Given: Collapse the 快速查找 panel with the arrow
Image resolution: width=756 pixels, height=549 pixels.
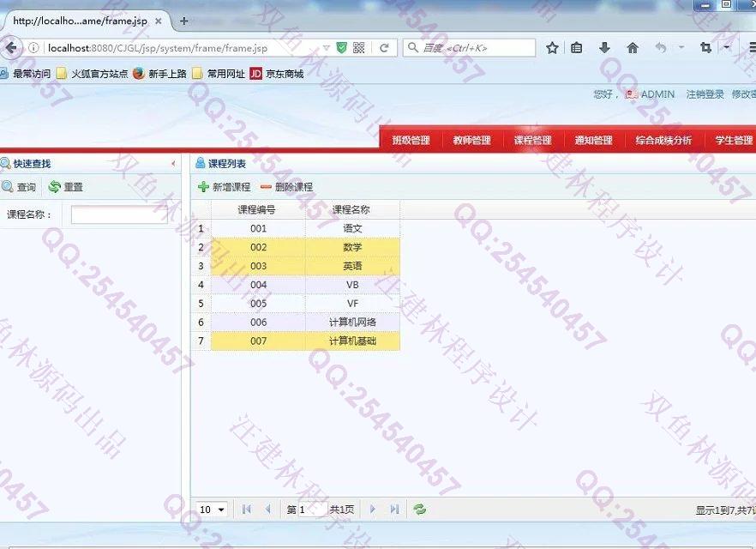Looking at the screenshot, I should (173, 164).
